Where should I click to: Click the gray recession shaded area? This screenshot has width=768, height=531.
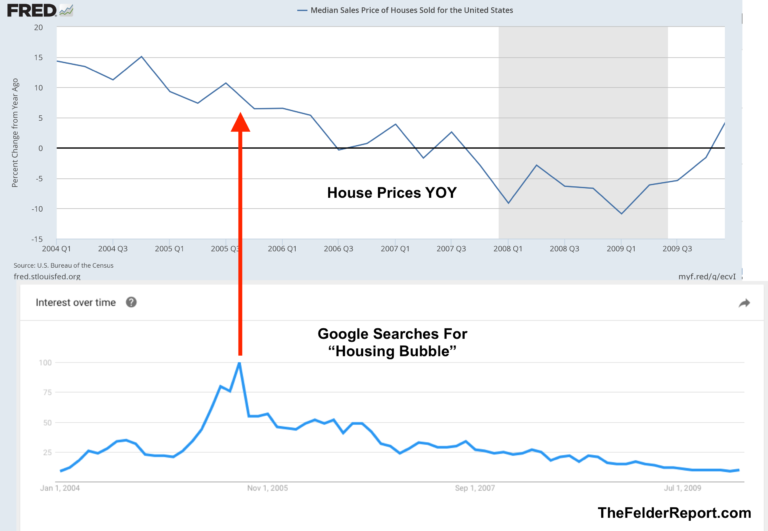click(x=583, y=133)
